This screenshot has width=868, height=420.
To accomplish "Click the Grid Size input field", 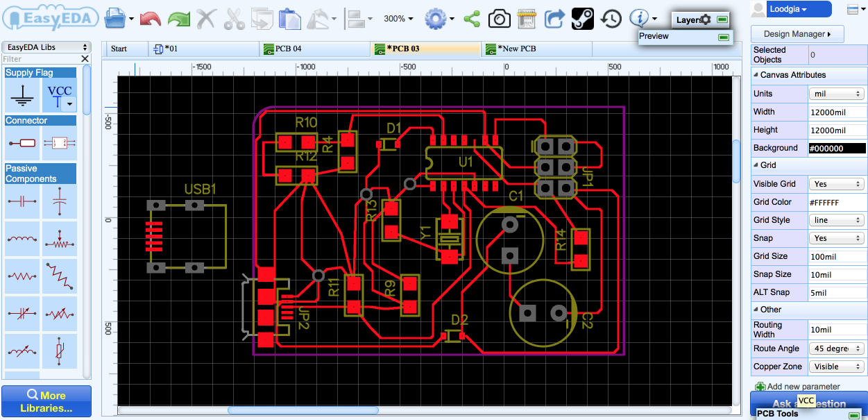I will click(837, 256).
